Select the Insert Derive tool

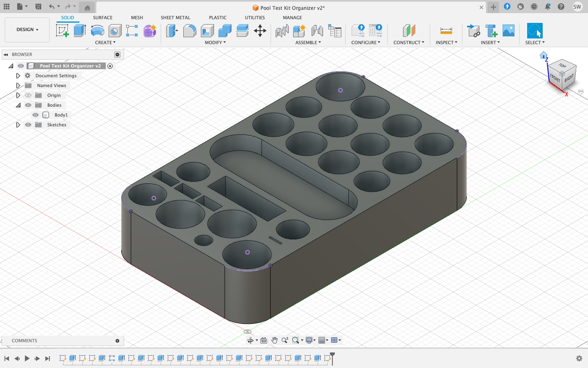point(474,31)
